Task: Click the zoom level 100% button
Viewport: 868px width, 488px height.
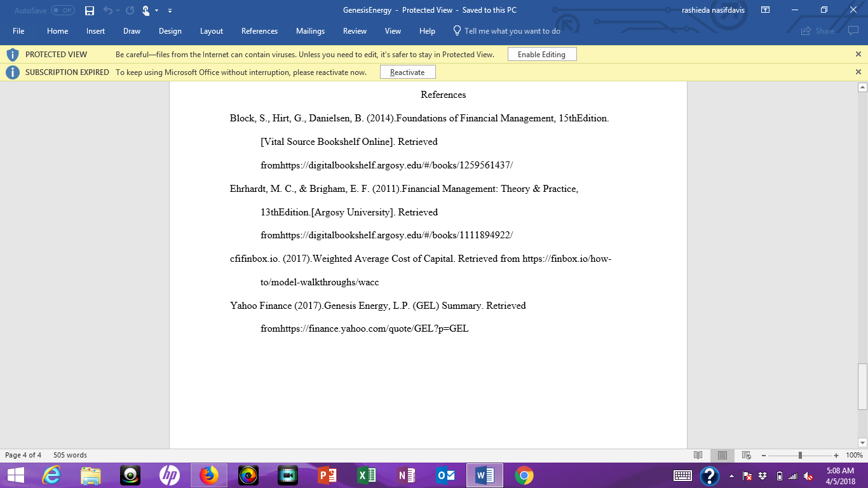Action: click(x=854, y=455)
